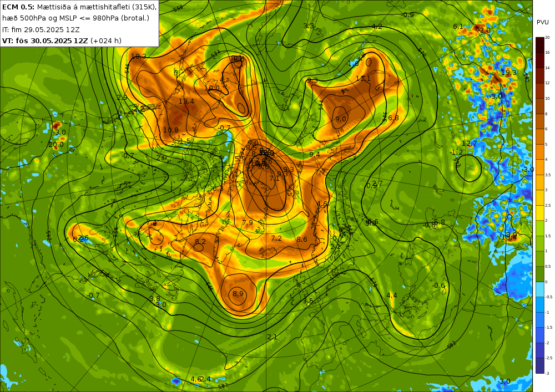Click the 9.4 value on the map

pos(314,155)
